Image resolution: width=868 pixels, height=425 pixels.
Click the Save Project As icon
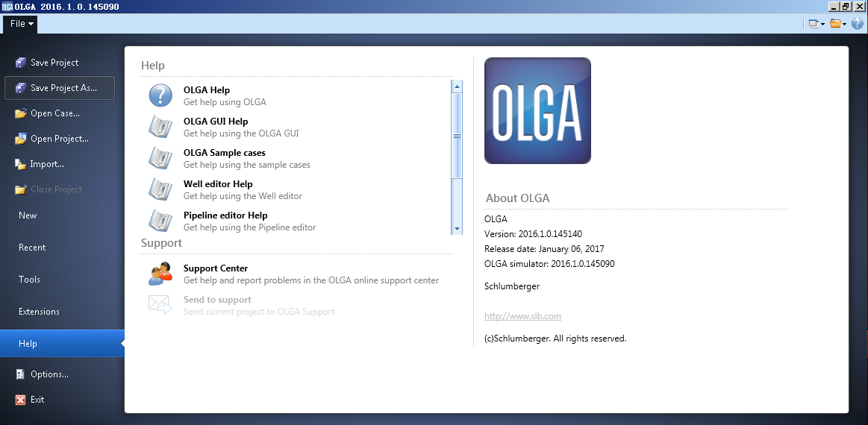tap(21, 88)
